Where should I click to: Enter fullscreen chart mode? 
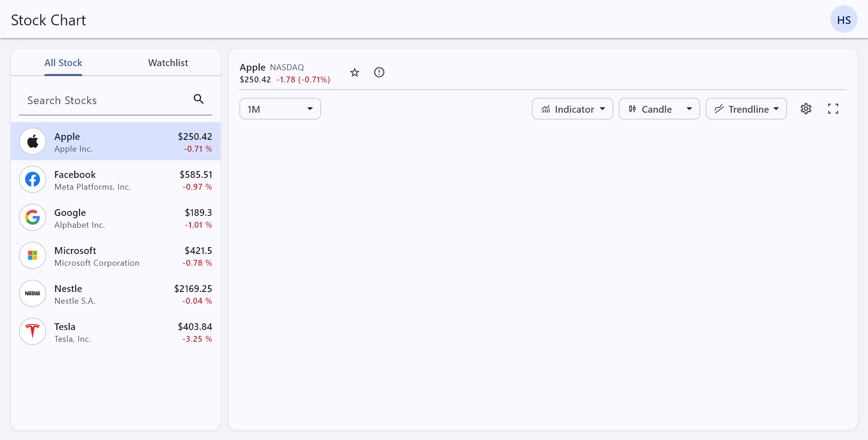(x=834, y=109)
